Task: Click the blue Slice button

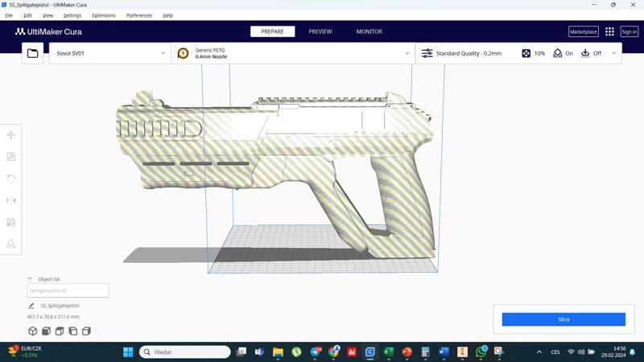Action: point(563,319)
